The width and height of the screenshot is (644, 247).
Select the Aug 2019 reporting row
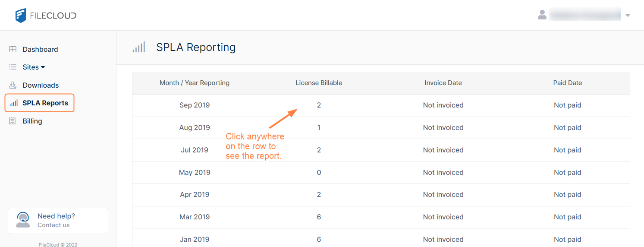click(195, 127)
